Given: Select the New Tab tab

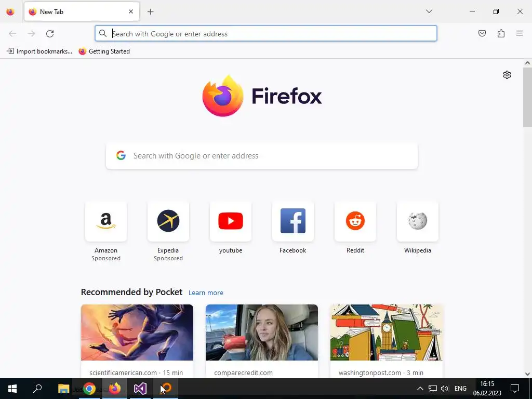Looking at the screenshot, I should click(x=82, y=11).
